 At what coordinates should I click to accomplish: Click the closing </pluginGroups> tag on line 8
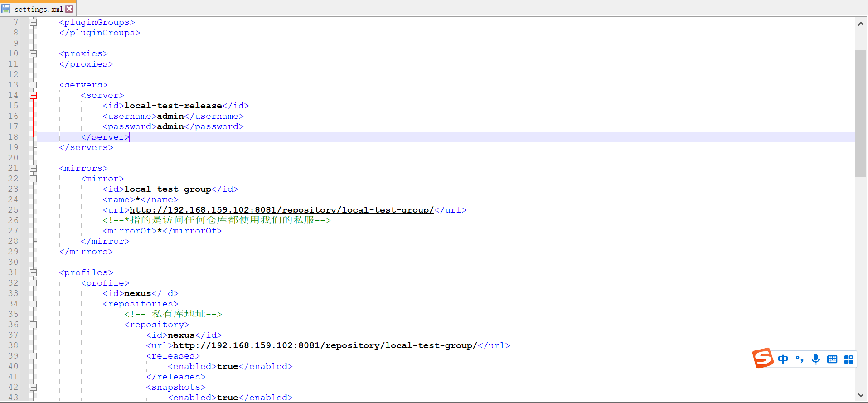[x=100, y=33]
